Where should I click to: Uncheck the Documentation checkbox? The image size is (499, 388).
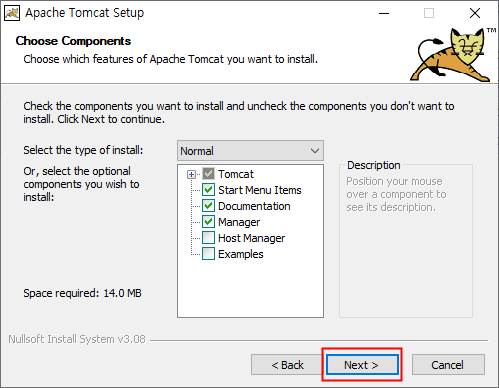208,206
